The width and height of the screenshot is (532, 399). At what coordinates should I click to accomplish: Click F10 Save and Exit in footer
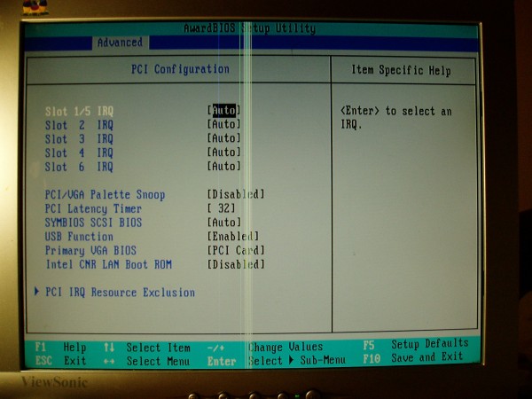[x=415, y=357]
